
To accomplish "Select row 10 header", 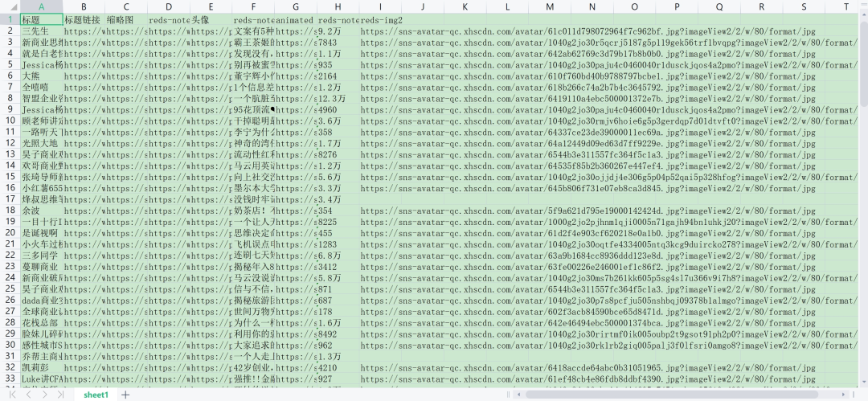I will (x=10, y=121).
